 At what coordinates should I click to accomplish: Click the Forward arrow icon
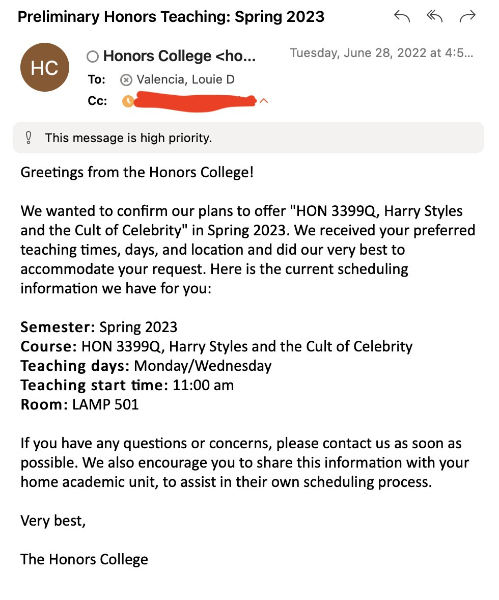[467, 16]
